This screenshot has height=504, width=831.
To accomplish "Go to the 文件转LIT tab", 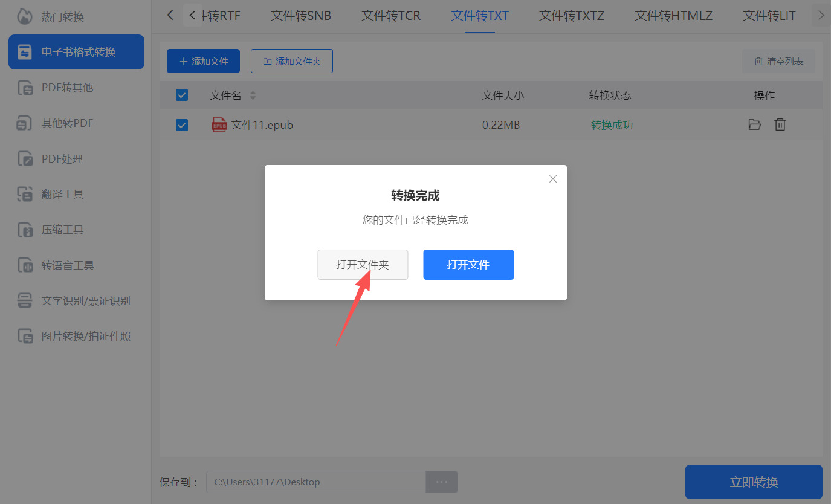I will tap(769, 16).
